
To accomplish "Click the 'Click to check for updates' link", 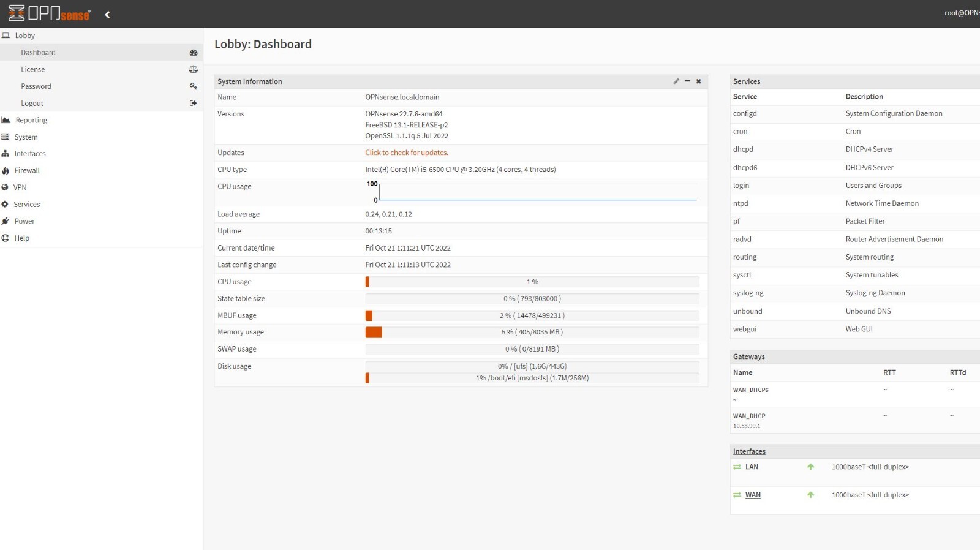I will tap(407, 153).
